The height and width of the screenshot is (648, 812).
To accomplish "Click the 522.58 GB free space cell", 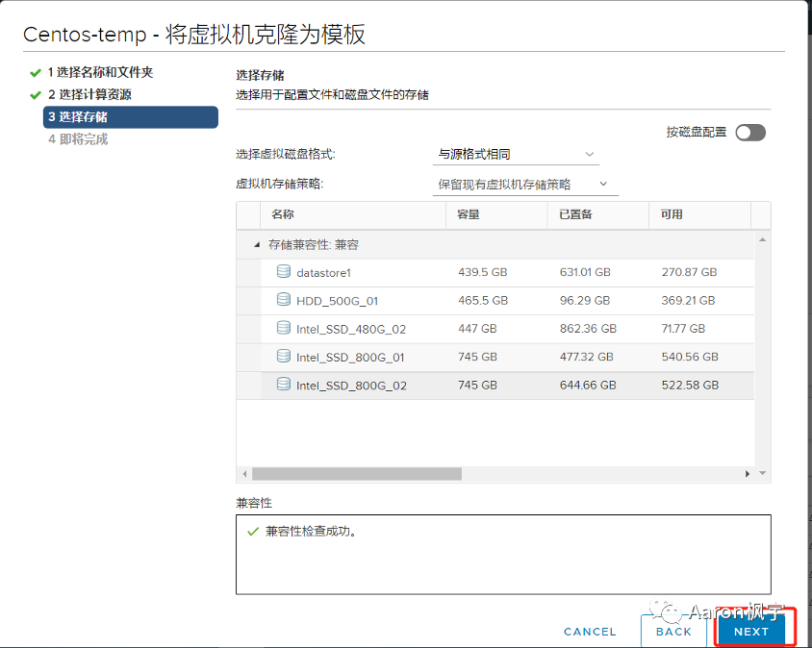I will pos(691,386).
